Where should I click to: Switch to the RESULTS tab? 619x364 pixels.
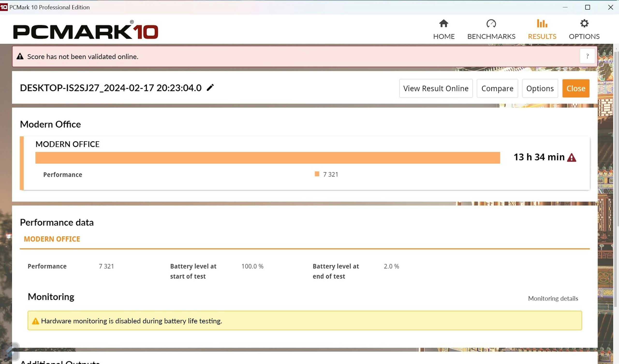point(542,29)
